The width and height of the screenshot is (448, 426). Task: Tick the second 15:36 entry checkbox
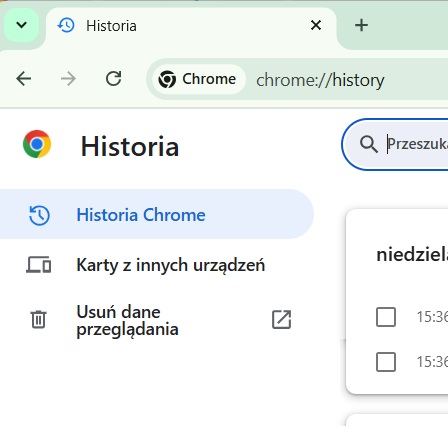[x=386, y=362]
